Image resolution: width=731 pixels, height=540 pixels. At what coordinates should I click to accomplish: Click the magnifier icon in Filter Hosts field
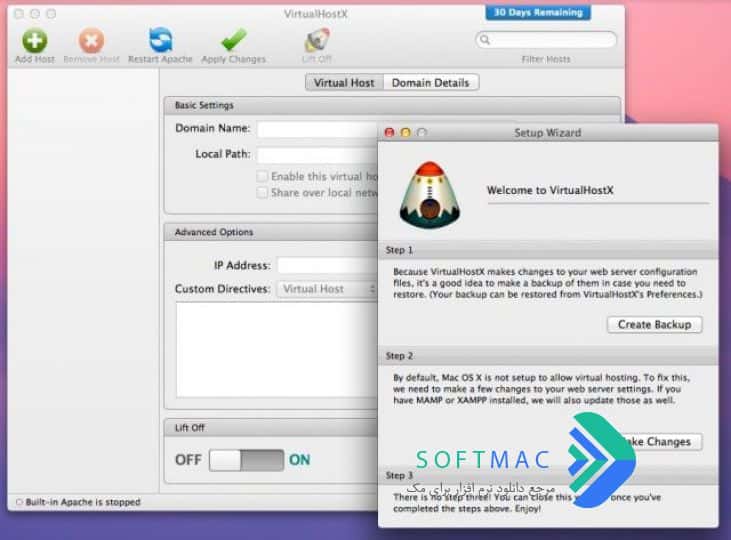[x=485, y=40]
